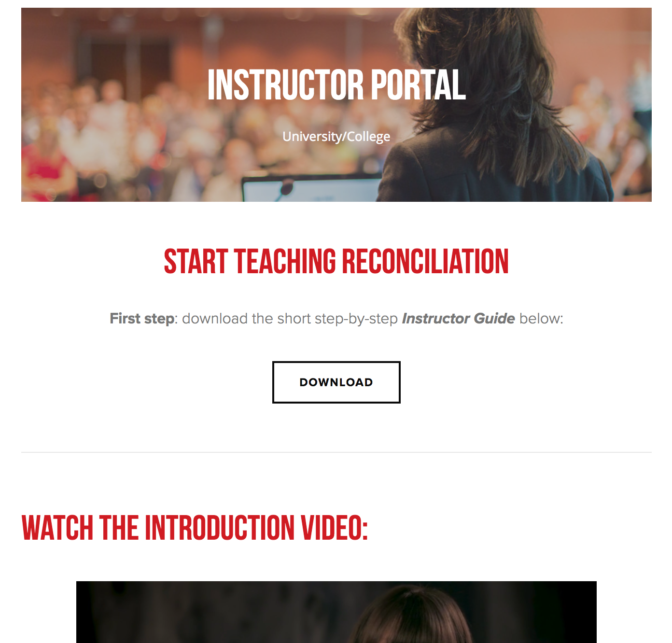This screenshot has height=643, width=672.
Task: Click the Instructor Portal banner title
Action: click(336, 85)
